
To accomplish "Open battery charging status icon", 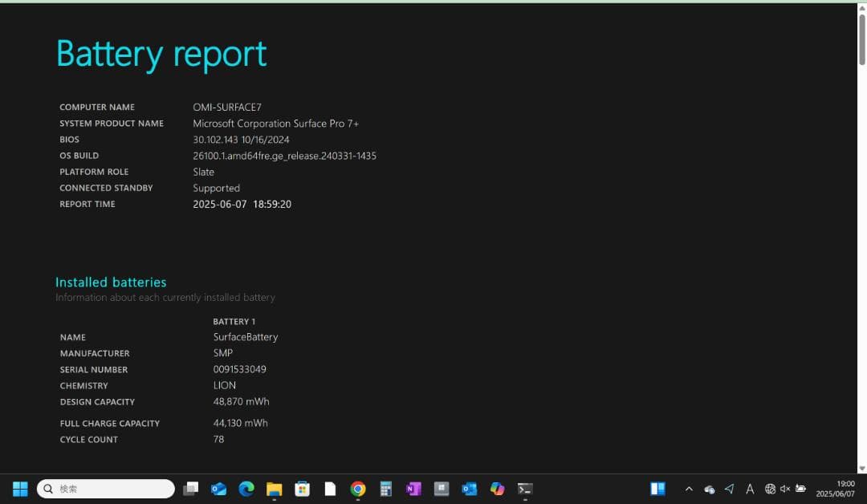I will coord(800,489).
